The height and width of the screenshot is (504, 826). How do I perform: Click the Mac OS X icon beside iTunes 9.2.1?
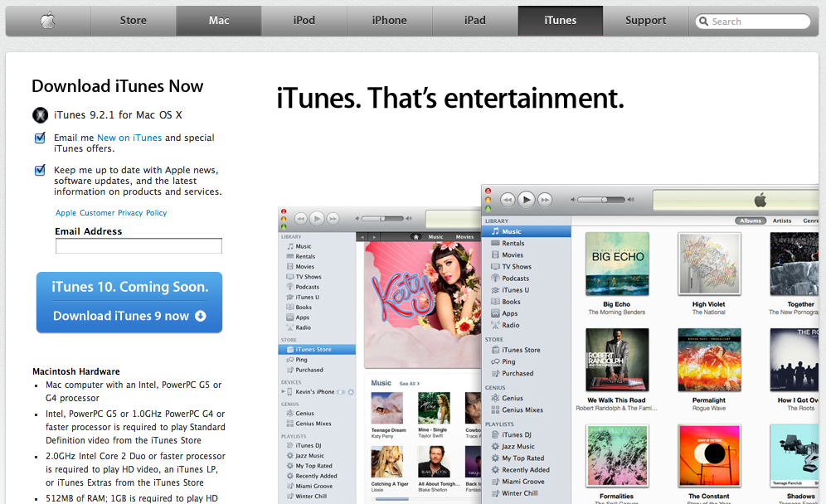pyautogui.click(x=41, y=114)
